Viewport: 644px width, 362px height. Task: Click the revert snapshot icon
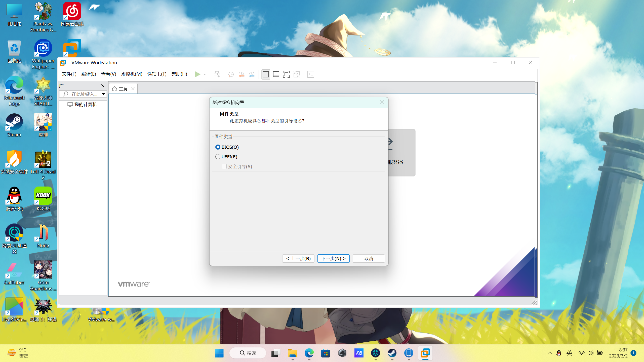pyautogui.click(x=241, y=74)
